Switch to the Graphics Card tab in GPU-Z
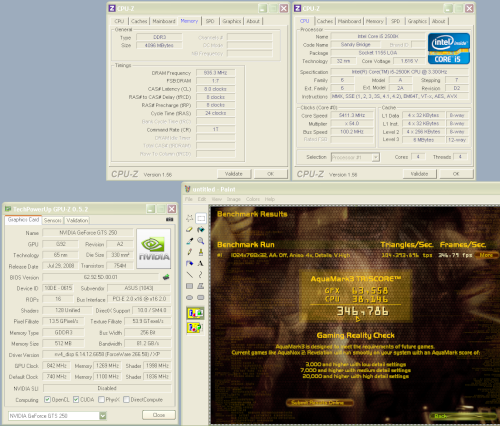500x426 pixels. pos(23,220)
